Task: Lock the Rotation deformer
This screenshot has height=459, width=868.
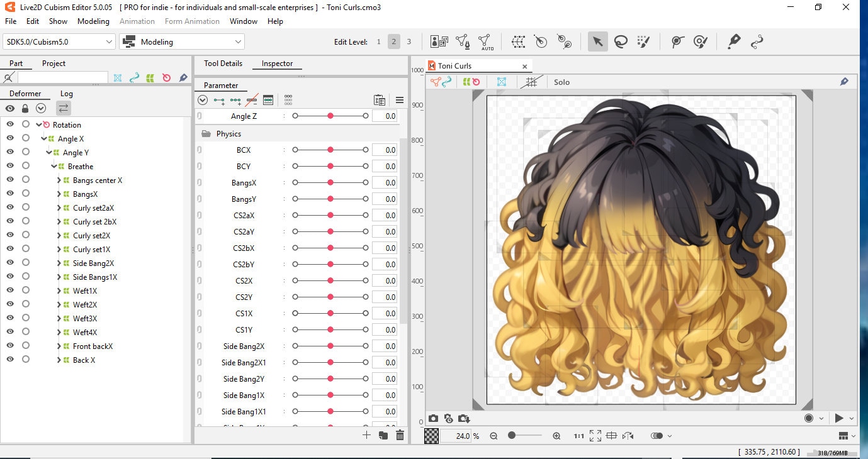Action: [25, 124]
